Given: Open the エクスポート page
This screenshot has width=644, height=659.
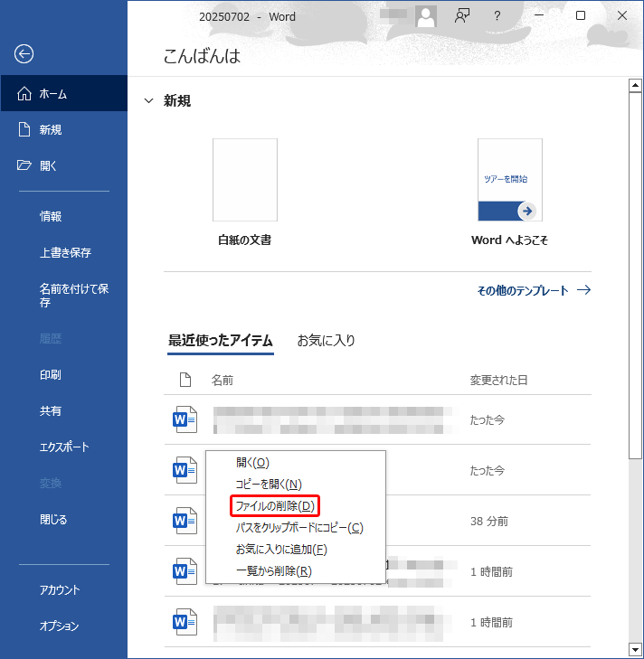Looking at the screenshot, I should click(x=64, y=447).
